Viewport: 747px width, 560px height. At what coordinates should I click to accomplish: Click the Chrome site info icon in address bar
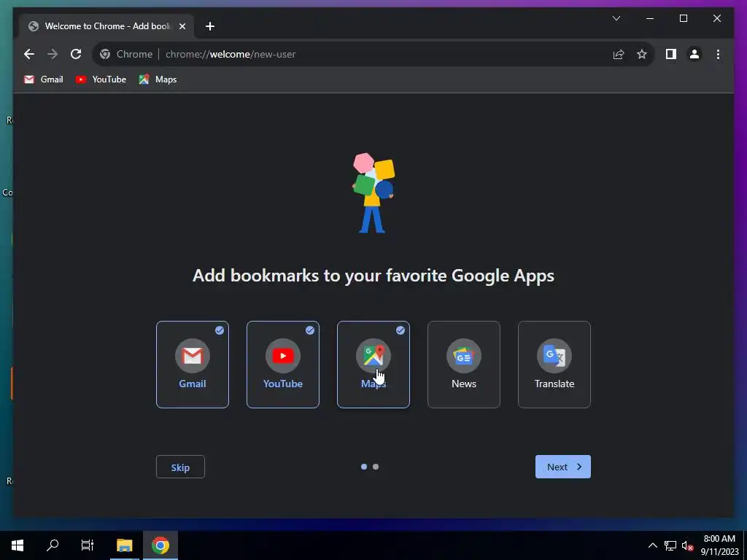pyautogui.click(x=105, y=54)
